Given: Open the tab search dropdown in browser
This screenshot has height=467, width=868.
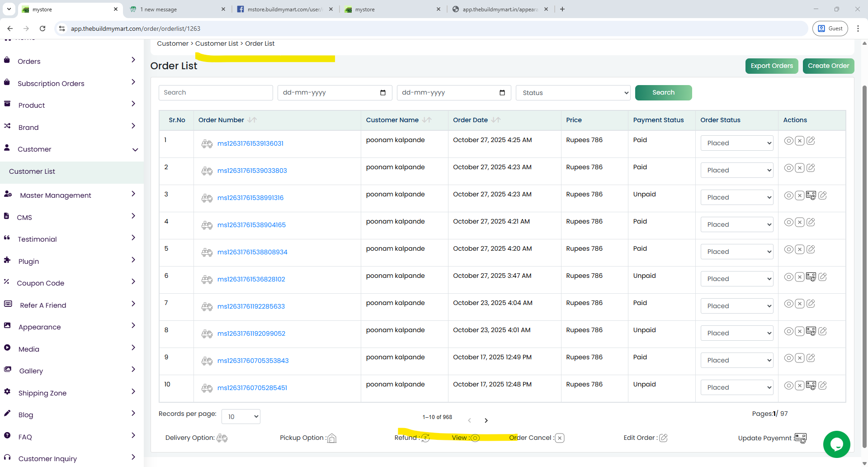Looking at the screenshot, I should (9, 9).
